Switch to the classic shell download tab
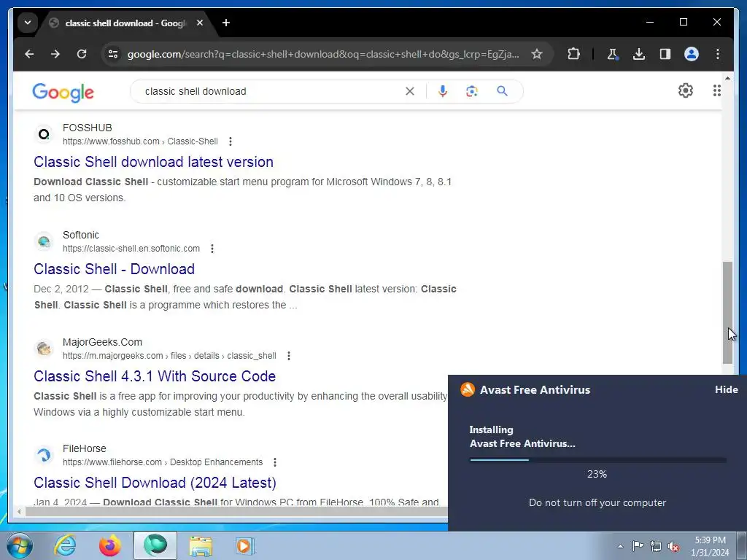This screenshot has height=560, width=747. [x=126, y=23]
